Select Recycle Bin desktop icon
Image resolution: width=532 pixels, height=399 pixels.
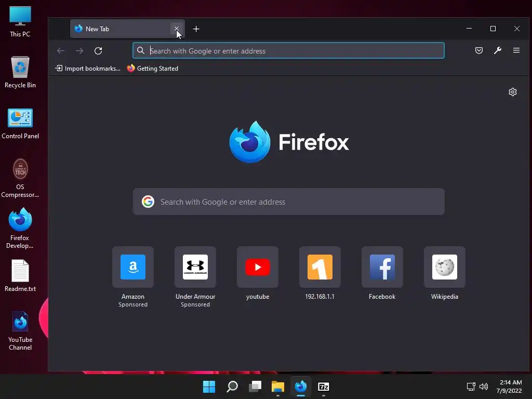[x=20, y=72]
